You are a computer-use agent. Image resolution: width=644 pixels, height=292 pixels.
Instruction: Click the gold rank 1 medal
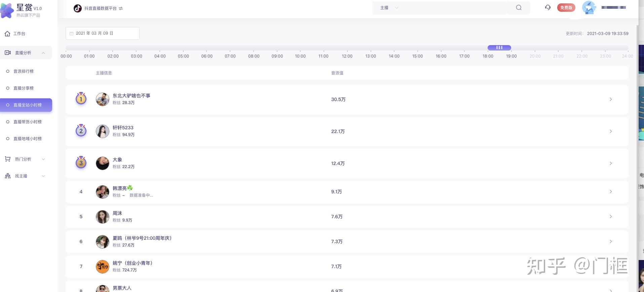pos(81,99)
